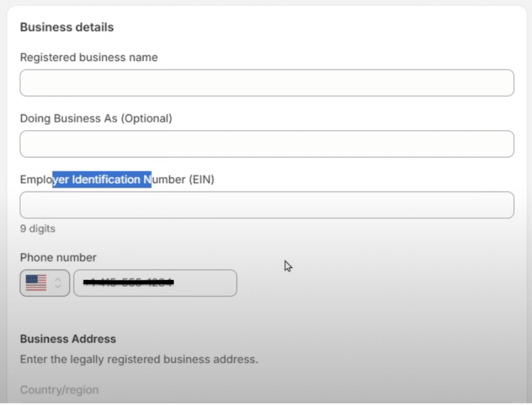The height and width of the screenshot is (405, 532).
Task: Click the Registered business name input field
Action: point(266,83)
